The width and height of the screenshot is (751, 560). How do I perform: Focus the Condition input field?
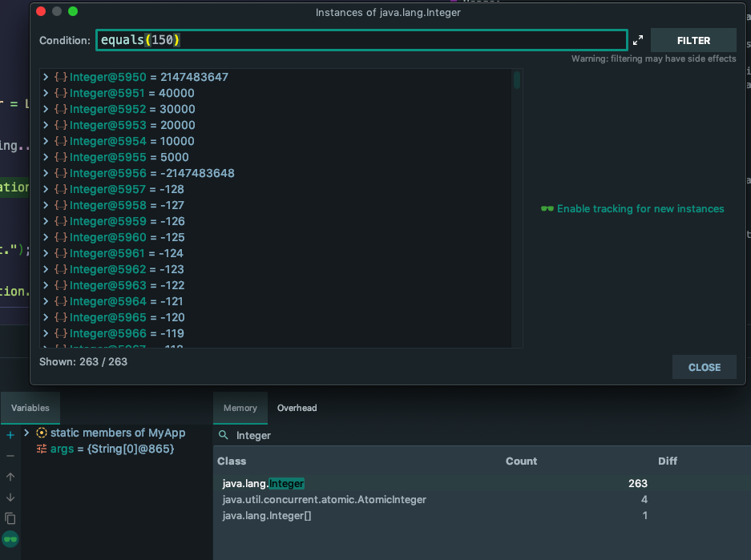361,40
